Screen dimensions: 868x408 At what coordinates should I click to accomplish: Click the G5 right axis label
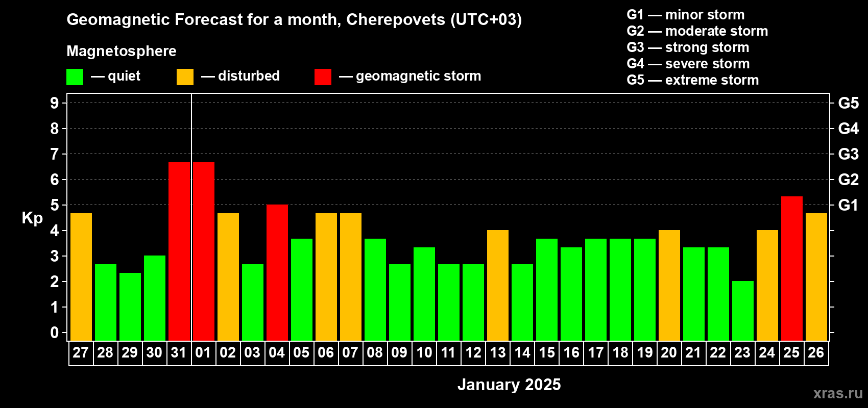pyautogui.click(x=849, y=103)
